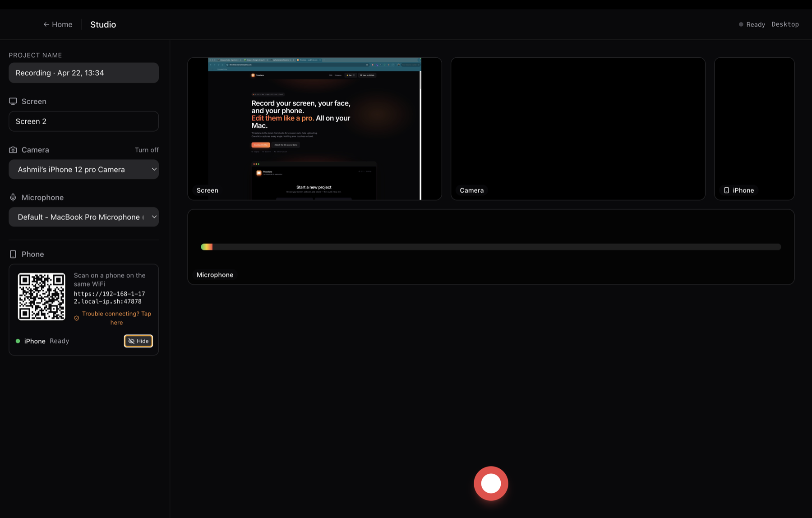Image resolution: width=812 pixels, height=518 pixels.
Task: Click the Ready status dot in the top bar
Action: pos(740,24)
